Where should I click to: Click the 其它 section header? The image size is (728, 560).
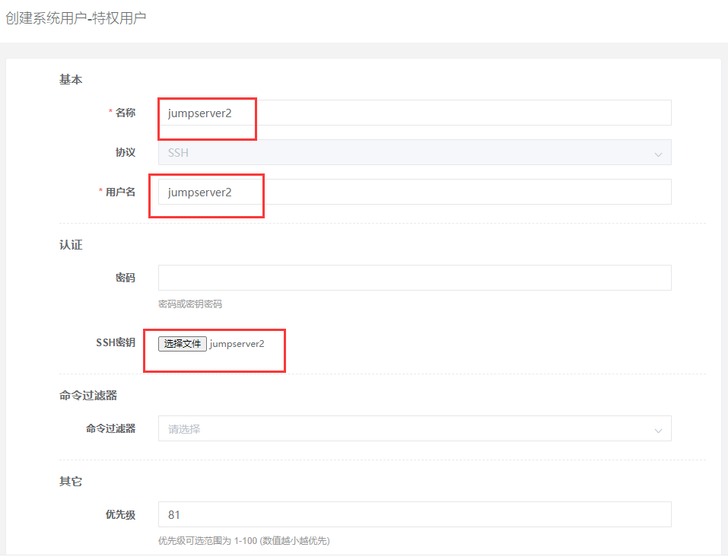70,481
